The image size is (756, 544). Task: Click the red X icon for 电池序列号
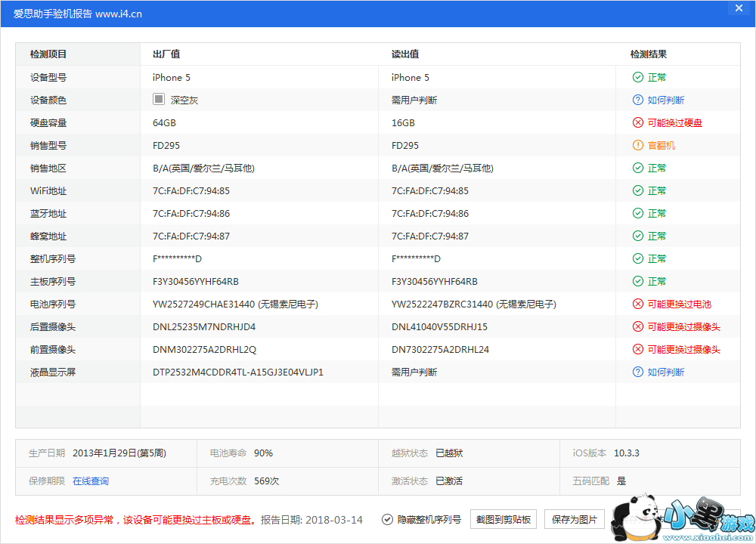click(x=638, y=304)
